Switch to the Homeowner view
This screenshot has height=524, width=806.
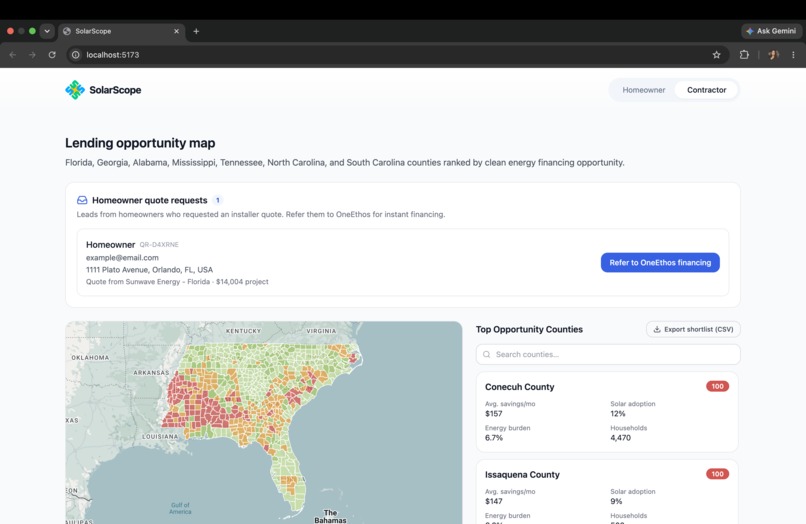[x=644, y=90]
